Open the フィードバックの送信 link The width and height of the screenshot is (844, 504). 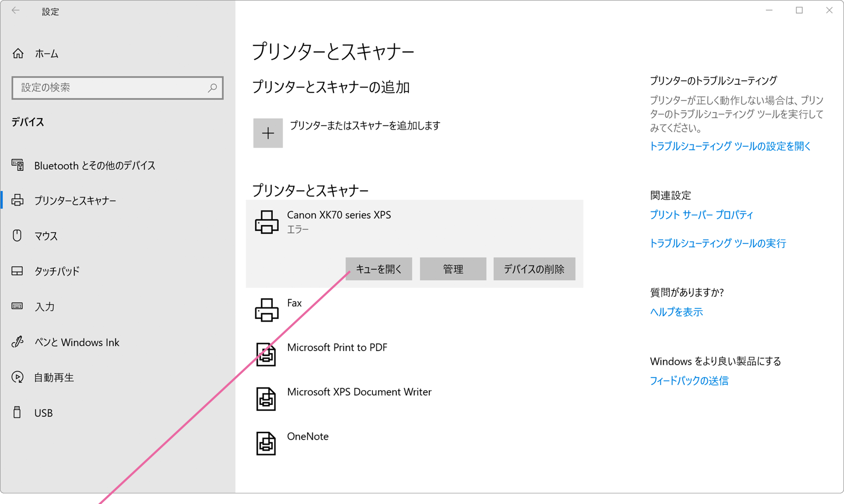pyautogui.click(x=689, y=380)
